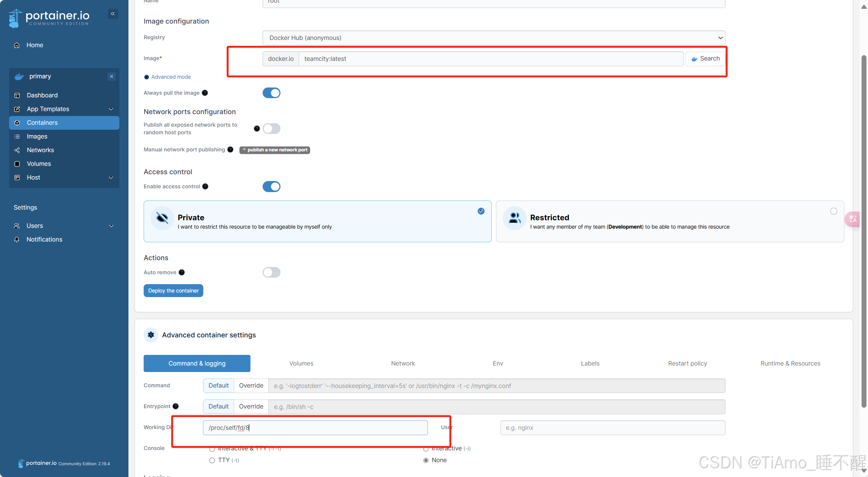Expand the Host sidebar chevron
The height and width of the screenshot is (477, 868).
pyautogui.click(x=111, y=178)
